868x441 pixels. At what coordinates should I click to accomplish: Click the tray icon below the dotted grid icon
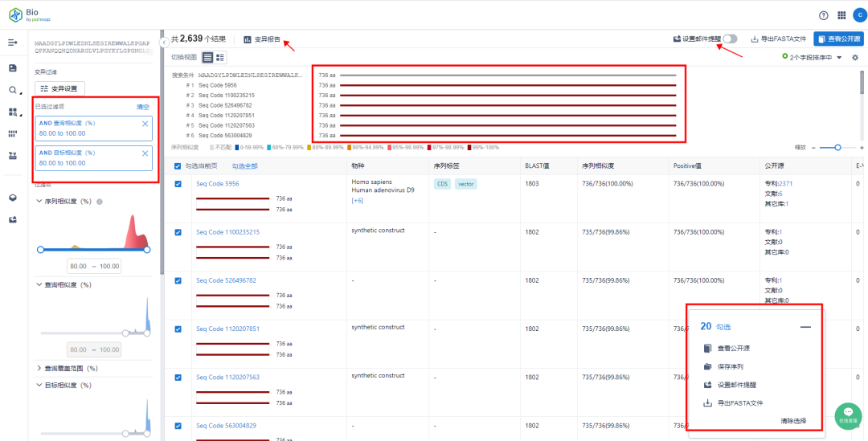point(13,156)
